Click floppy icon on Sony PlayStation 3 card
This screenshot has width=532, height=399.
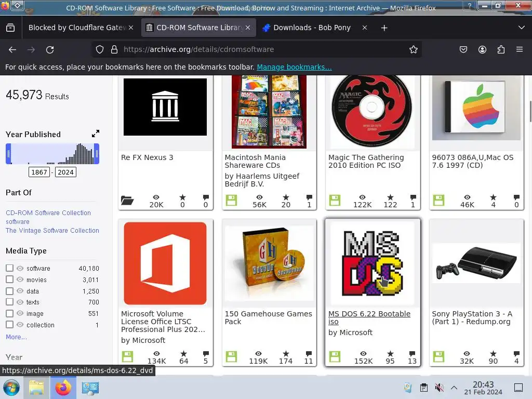point(438,356)
